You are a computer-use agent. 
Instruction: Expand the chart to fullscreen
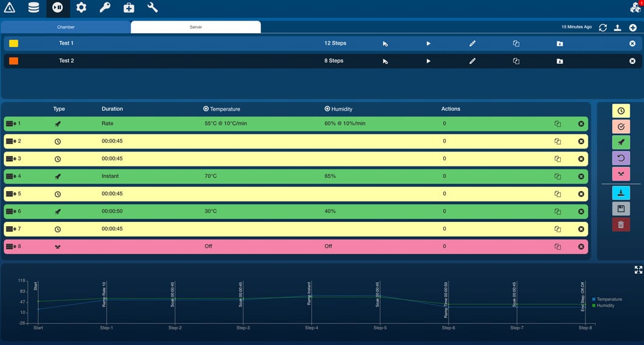pos(638,270)
